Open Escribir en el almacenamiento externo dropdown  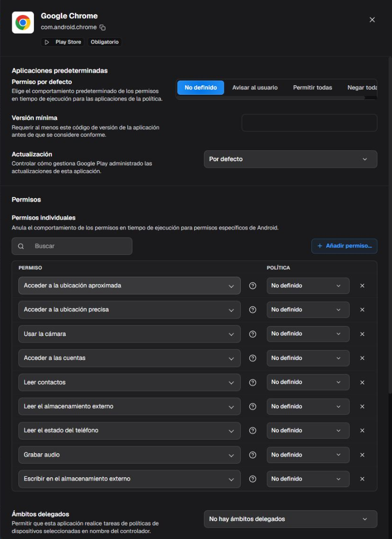pos(129,479)
